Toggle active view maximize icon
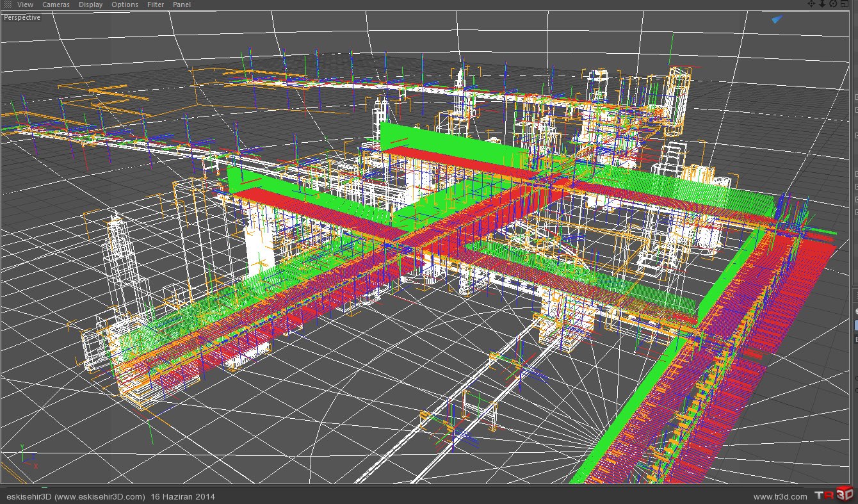Viewport: 858px width, 504px height. click(845, 4)
